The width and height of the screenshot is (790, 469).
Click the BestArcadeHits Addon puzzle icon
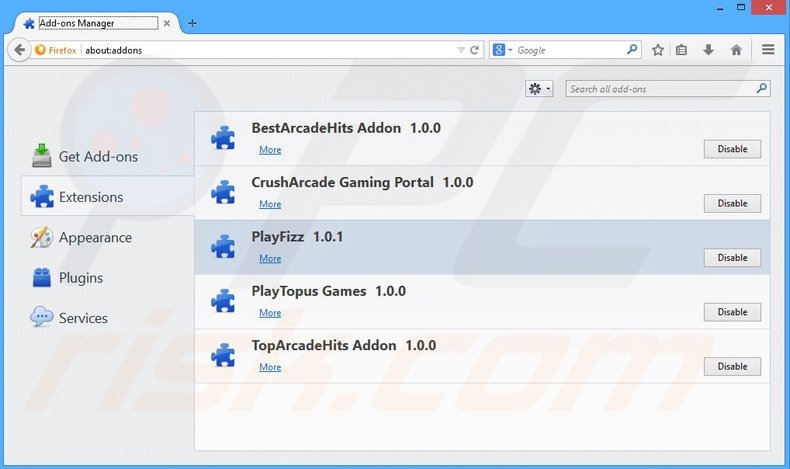[x=223, y=138]
